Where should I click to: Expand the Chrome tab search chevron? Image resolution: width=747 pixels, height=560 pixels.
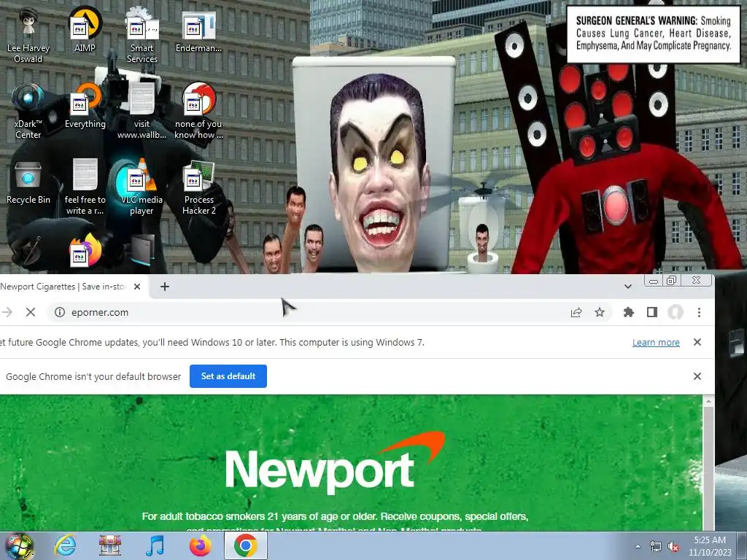pos(628,287)
